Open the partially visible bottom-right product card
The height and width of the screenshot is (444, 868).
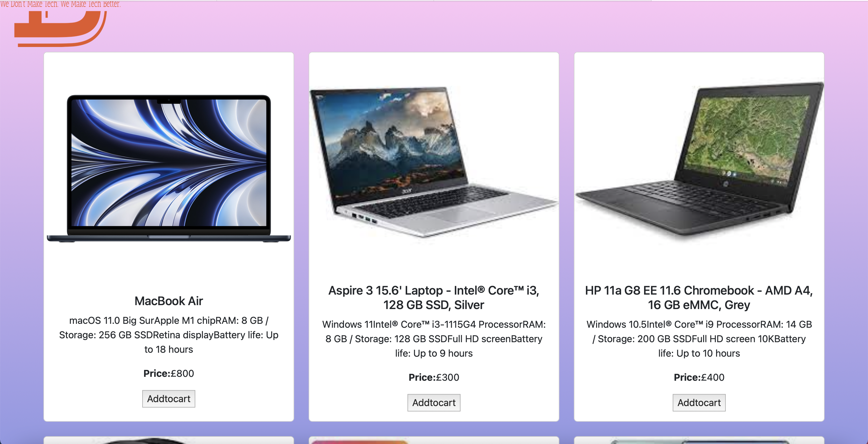699,440
